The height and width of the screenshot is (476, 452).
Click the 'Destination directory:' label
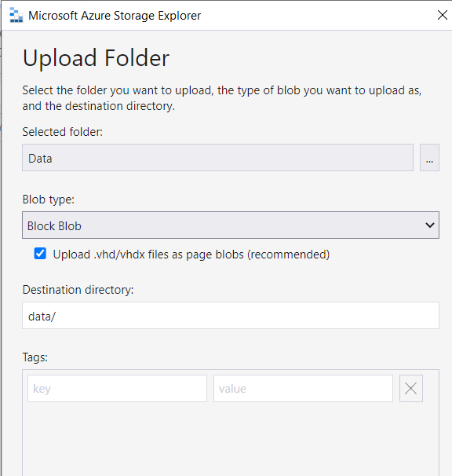[x=78, y=290]
